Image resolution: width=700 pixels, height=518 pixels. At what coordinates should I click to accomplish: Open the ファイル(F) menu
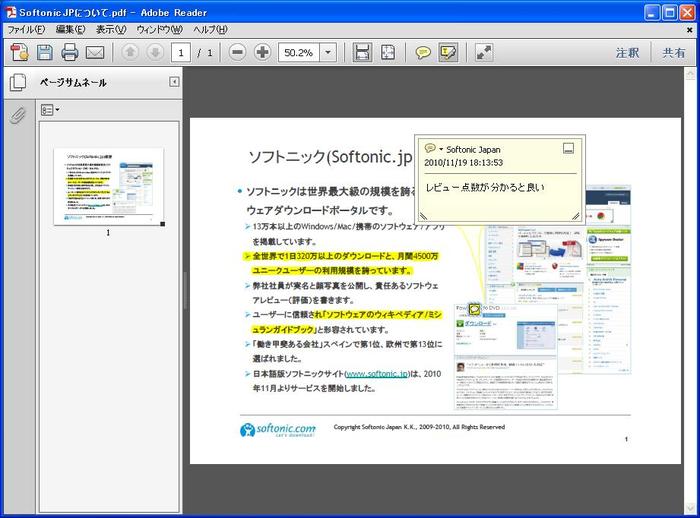pos(26,29)
